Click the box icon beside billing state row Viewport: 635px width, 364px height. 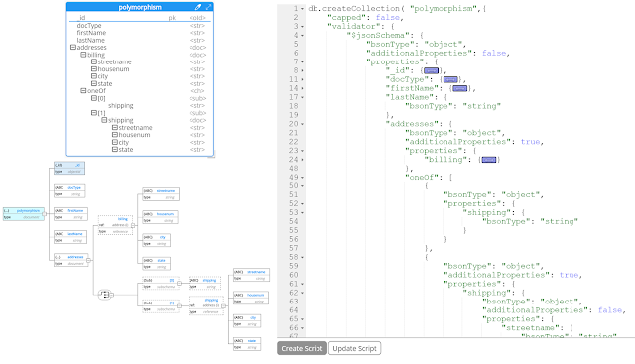click(x=94, y=84)
